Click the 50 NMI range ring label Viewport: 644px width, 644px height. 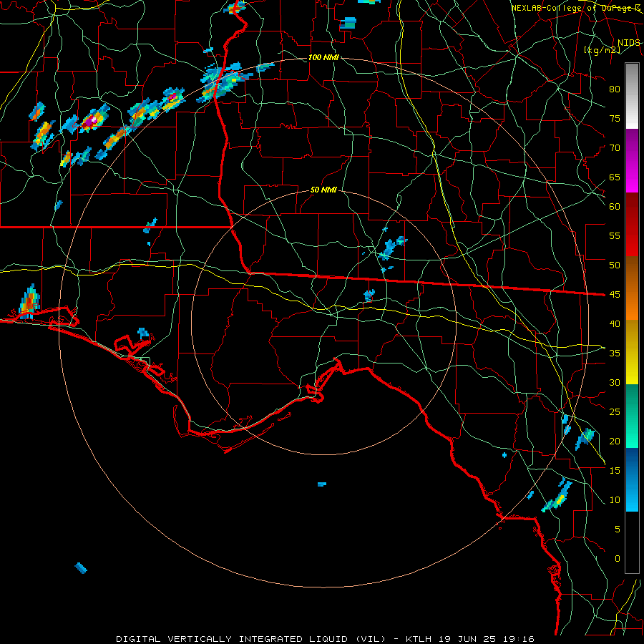point(323,190)
